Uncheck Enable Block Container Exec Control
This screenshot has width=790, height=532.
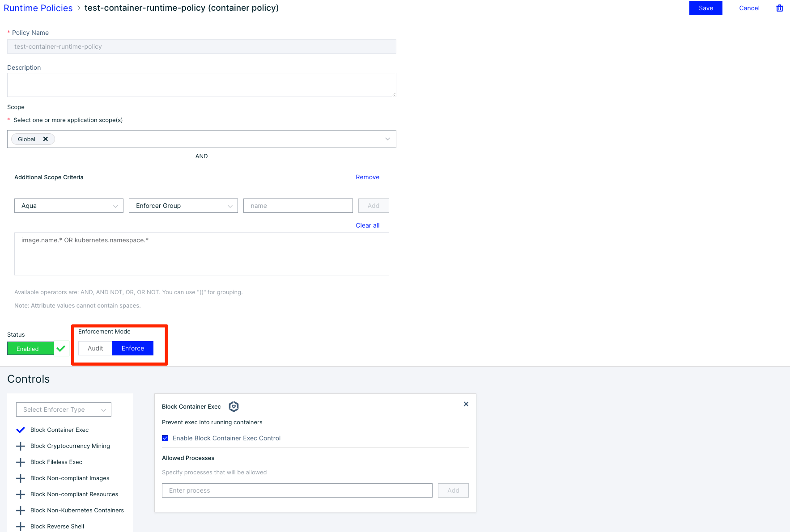pos(165,438)
